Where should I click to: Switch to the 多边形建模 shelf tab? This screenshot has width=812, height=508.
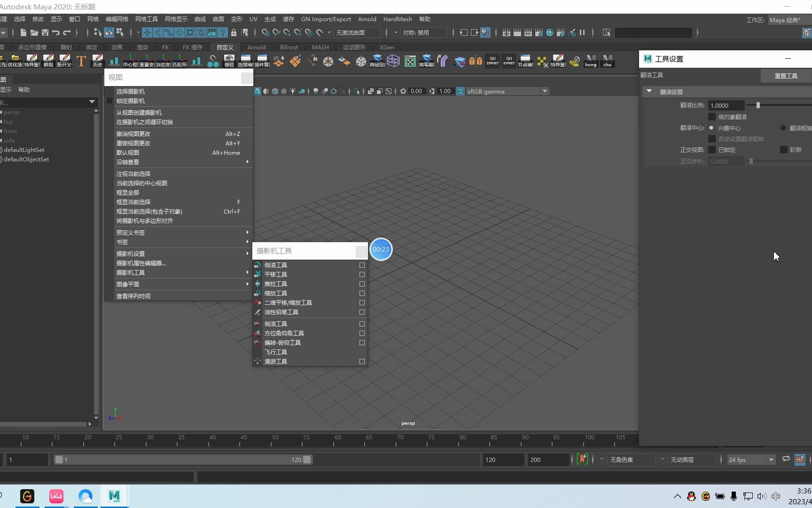point(32,47)
